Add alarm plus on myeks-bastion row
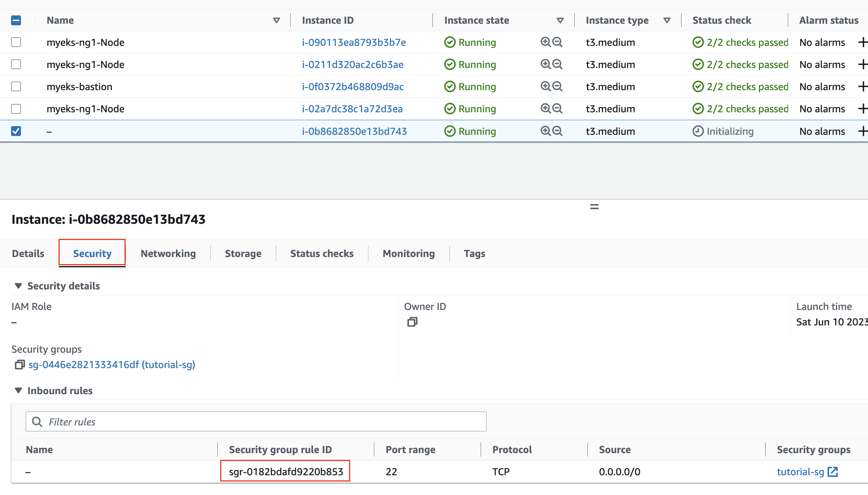This screenshot has width=868, height=495. 863,86
